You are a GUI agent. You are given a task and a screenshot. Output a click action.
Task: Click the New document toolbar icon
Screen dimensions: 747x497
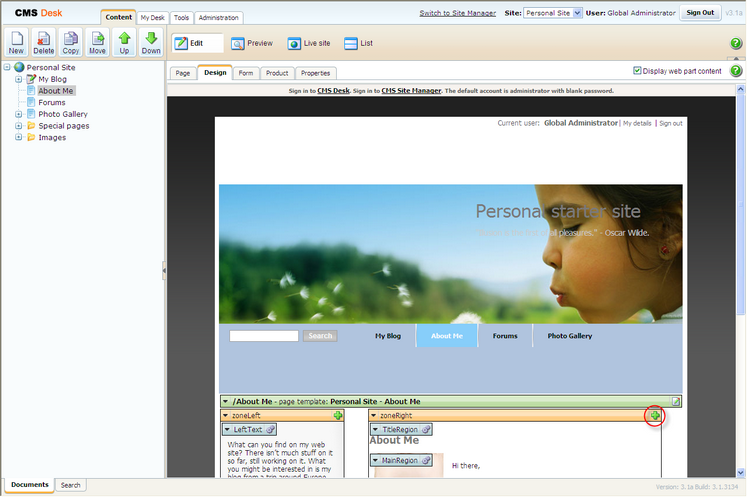17,42
